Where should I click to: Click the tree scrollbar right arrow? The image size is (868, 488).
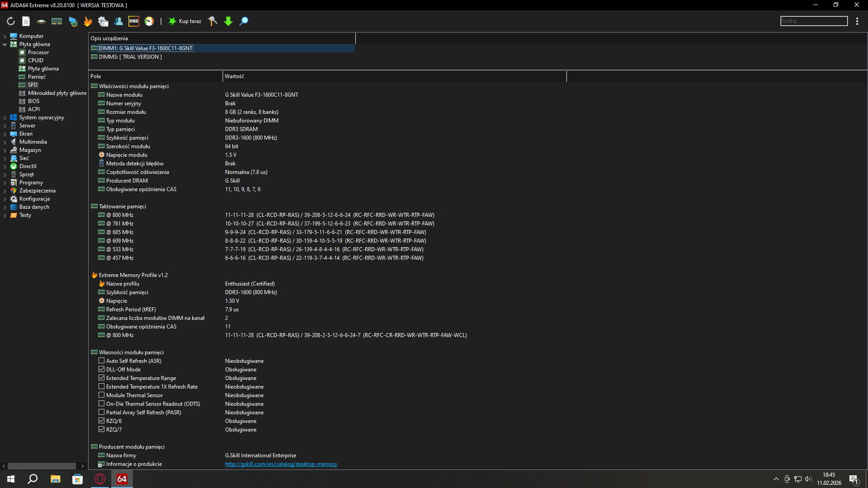tap(82, 466)
